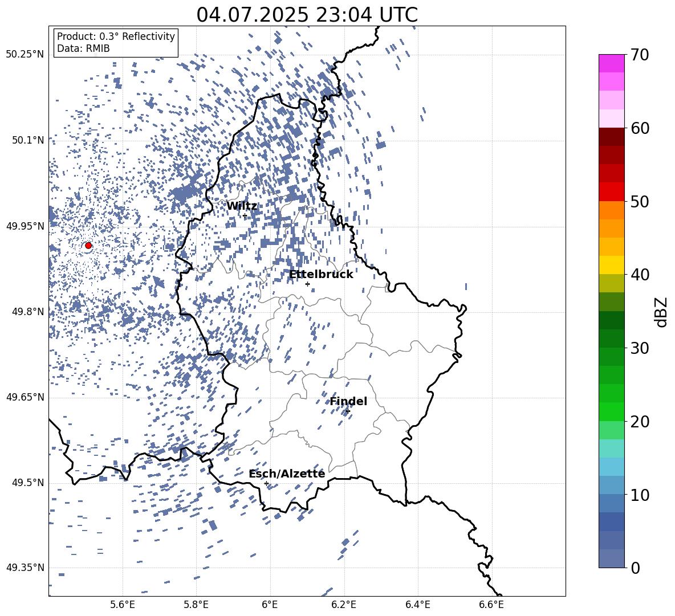The image size is (675, 616).
Task: Click the Data: RMIB text
Action: pos(83,48)
